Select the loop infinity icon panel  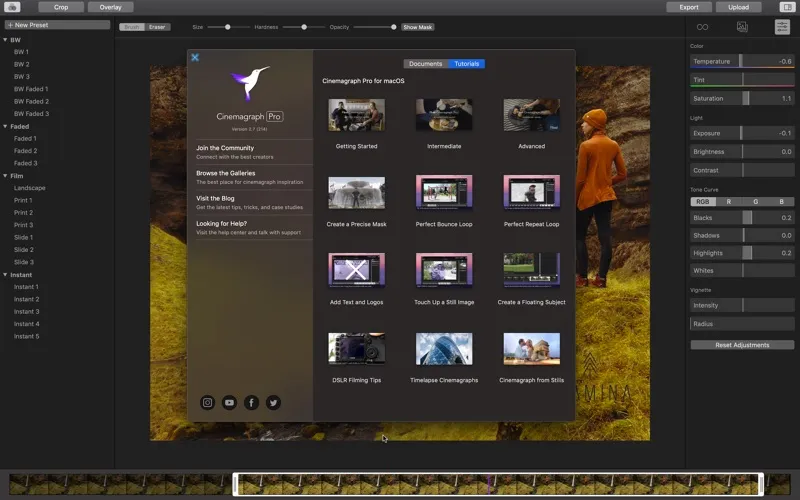703,27
